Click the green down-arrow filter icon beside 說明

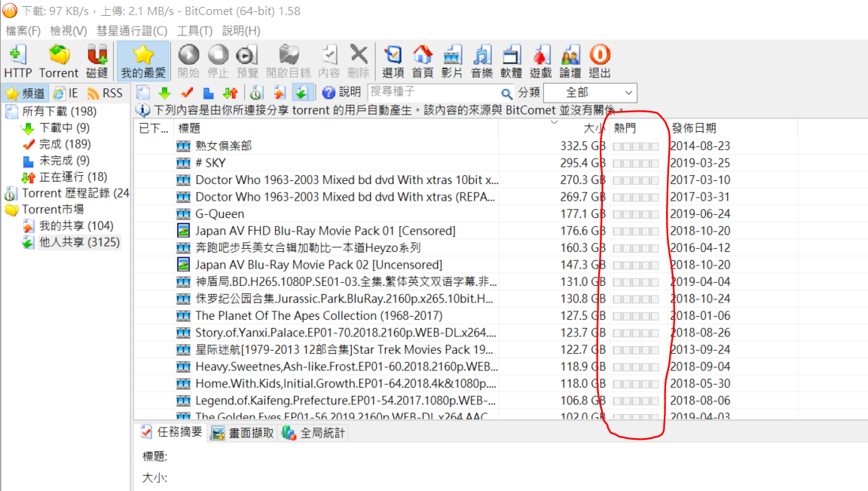[164, 93]
